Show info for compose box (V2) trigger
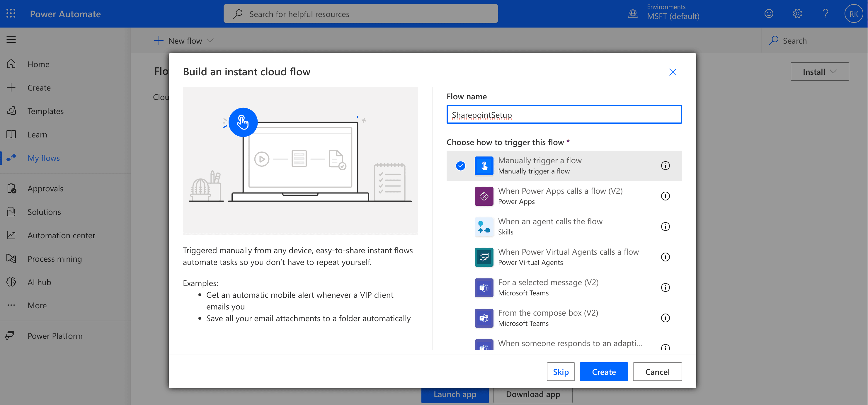The height and width of the screenshot is (405, 868). 665,318
